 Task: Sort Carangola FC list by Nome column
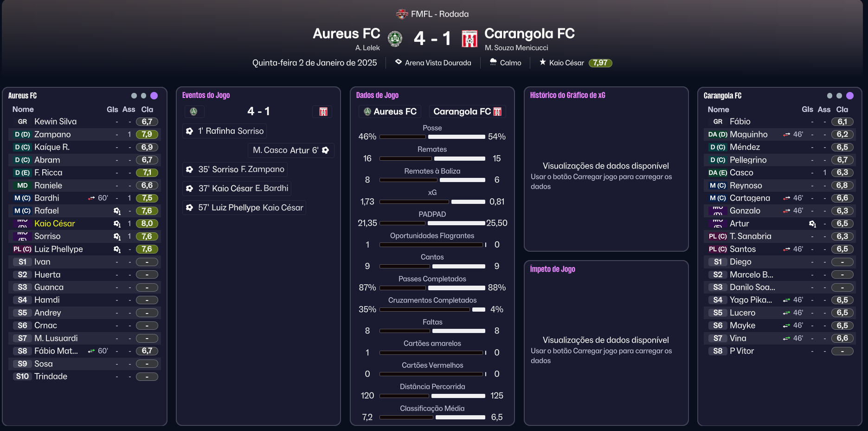tap(718, 110)
